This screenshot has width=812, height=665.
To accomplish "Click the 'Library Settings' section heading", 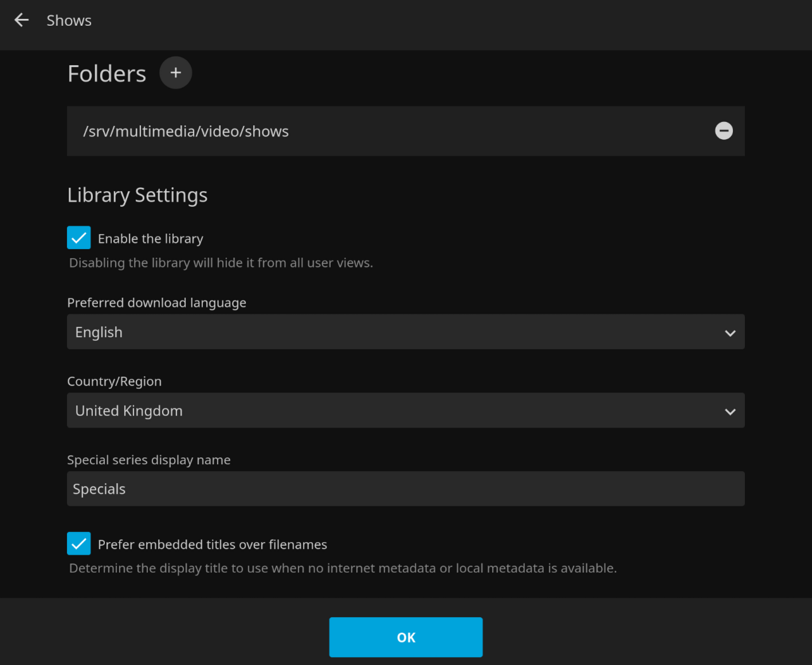I will click(138, 195).
